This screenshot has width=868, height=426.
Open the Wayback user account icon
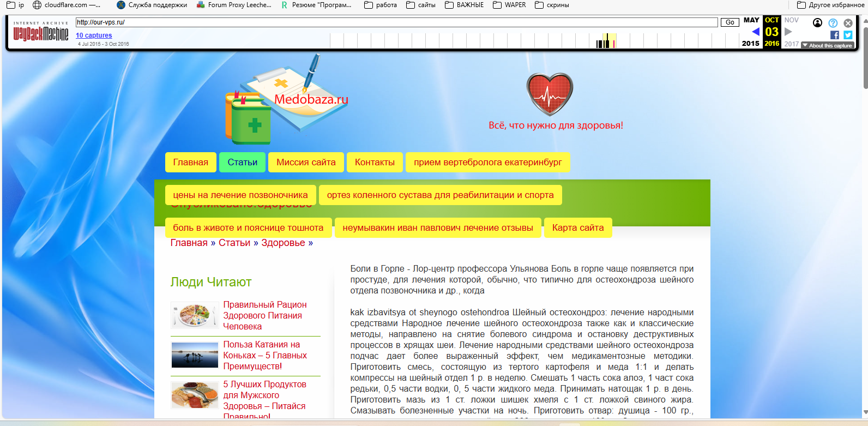(817, 23)
